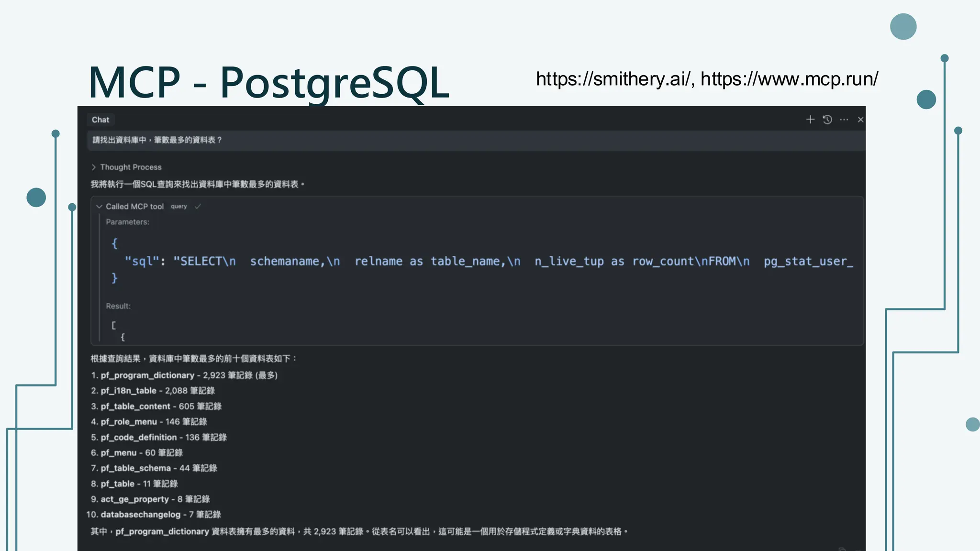Start a new chat with plus icon
The height and width of the screenshot is (551, 980).
[x=810, y=120]
